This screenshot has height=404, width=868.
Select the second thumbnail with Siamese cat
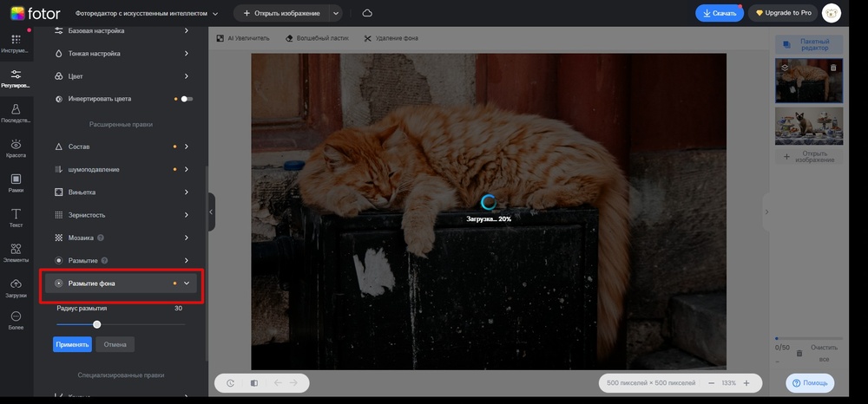[808, 126]
